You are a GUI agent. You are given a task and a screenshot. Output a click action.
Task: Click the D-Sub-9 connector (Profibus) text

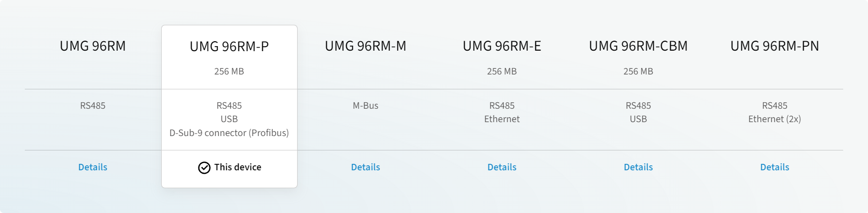[229, 133]
